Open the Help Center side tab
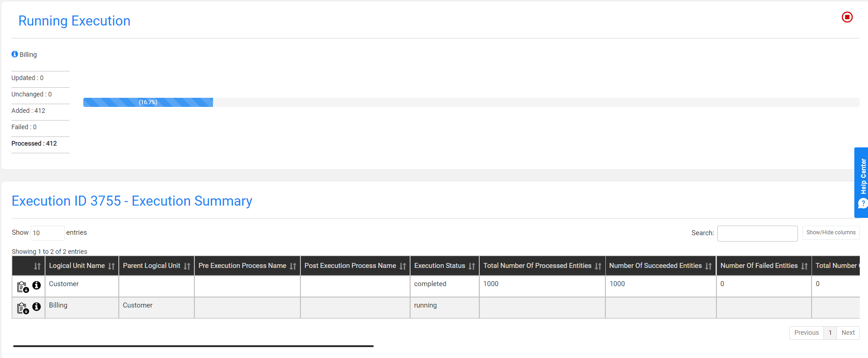The height and width of the screenshot is (358, 868). click(x=861, y=182)
